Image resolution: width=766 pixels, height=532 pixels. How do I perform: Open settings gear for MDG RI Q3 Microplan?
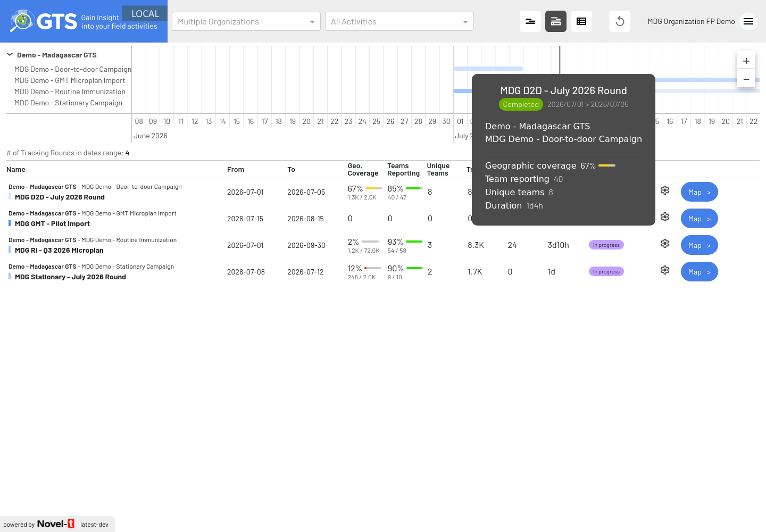pyautogui.click(x=665, y=244)
